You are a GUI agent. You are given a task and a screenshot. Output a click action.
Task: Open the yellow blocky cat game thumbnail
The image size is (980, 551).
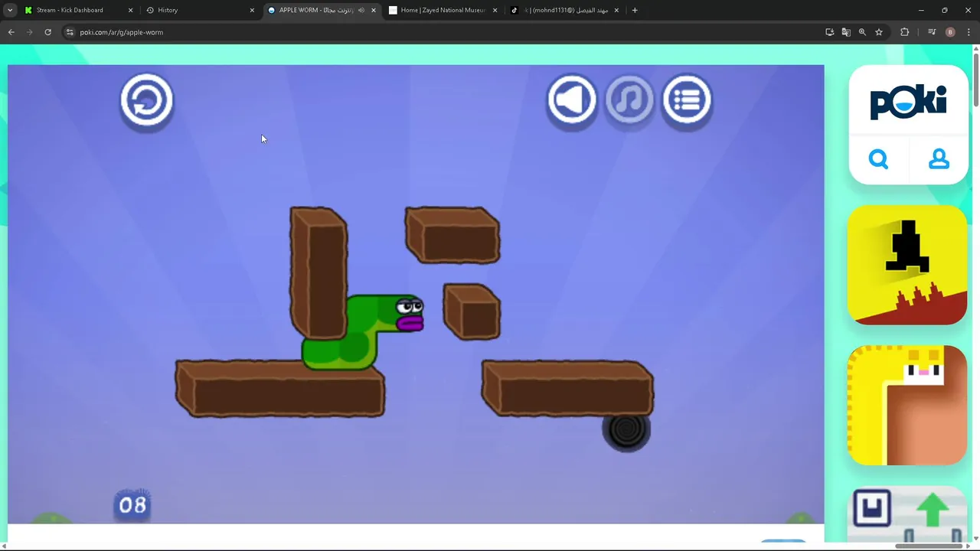pos(907,405)
